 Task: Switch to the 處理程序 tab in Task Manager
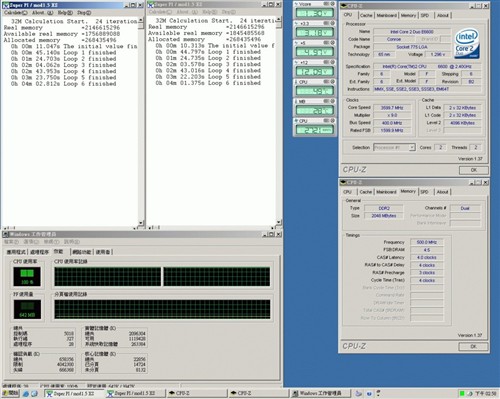[40, 252]
